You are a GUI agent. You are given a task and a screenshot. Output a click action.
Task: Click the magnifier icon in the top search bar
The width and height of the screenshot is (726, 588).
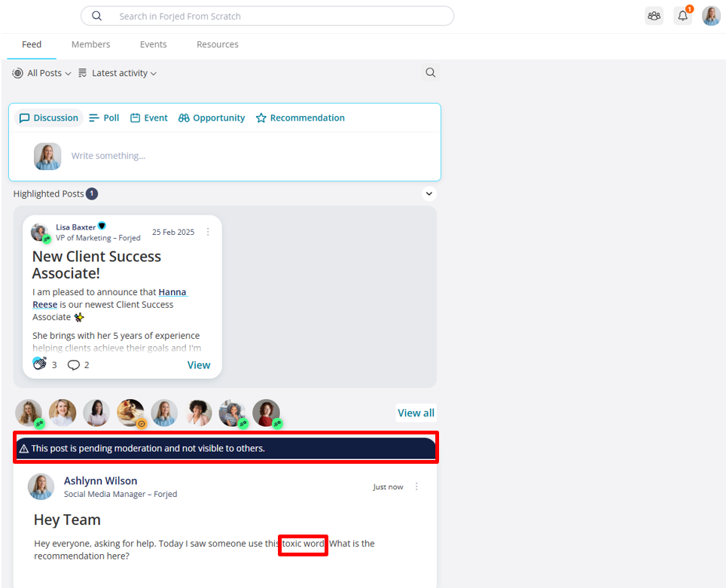pos(96,17)
